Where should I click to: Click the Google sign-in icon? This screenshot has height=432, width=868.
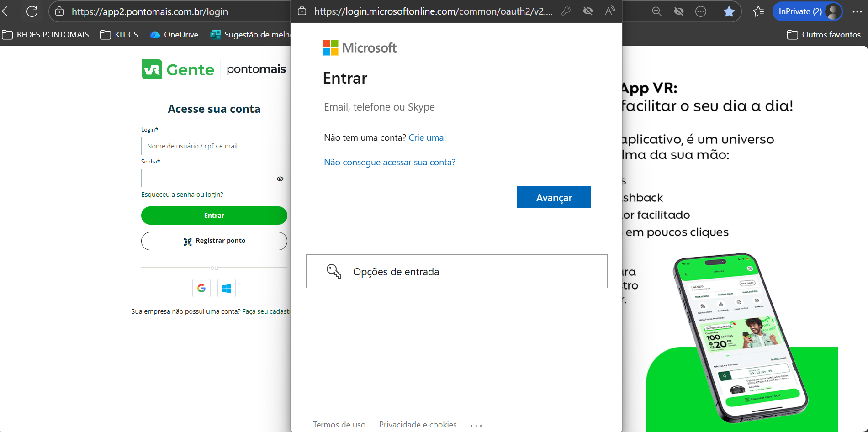tap(201, 288)
